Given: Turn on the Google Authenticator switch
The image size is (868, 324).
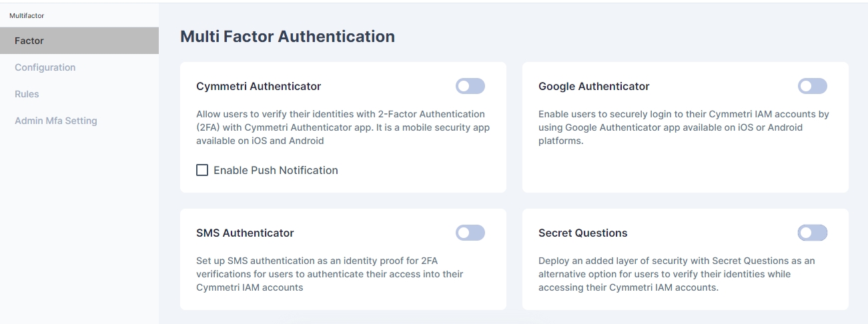Looking at the screenshot, I should point(812,86).
